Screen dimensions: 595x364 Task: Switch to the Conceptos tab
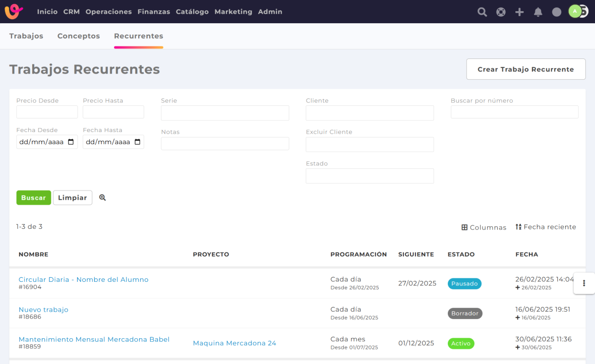[x=79, y=36]
